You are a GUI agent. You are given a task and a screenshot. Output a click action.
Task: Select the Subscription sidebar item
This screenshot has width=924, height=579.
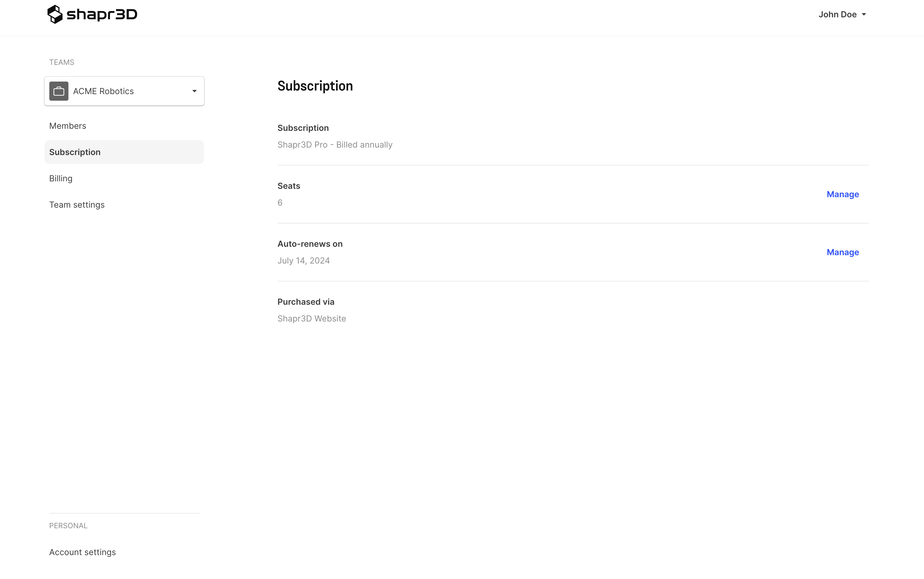tap(75, 152)
